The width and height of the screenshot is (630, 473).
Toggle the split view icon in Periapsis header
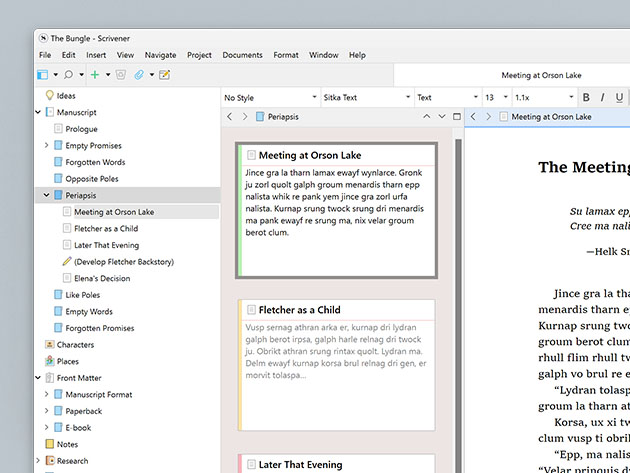tap(457, 117)
